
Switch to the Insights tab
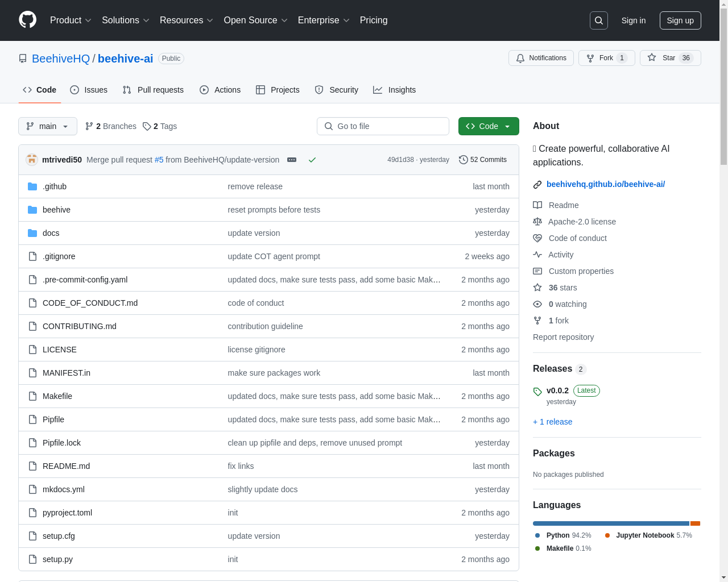395,90
